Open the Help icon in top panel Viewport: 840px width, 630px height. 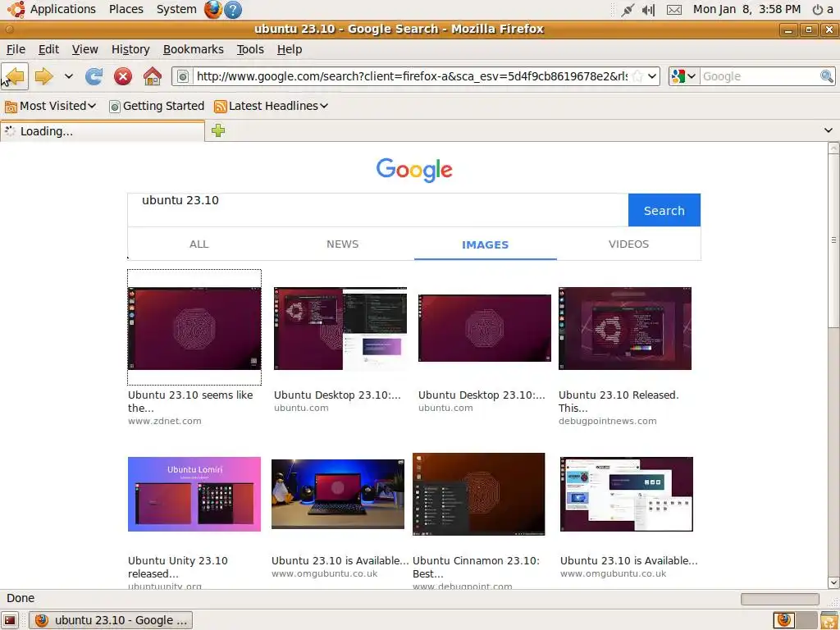233,9
